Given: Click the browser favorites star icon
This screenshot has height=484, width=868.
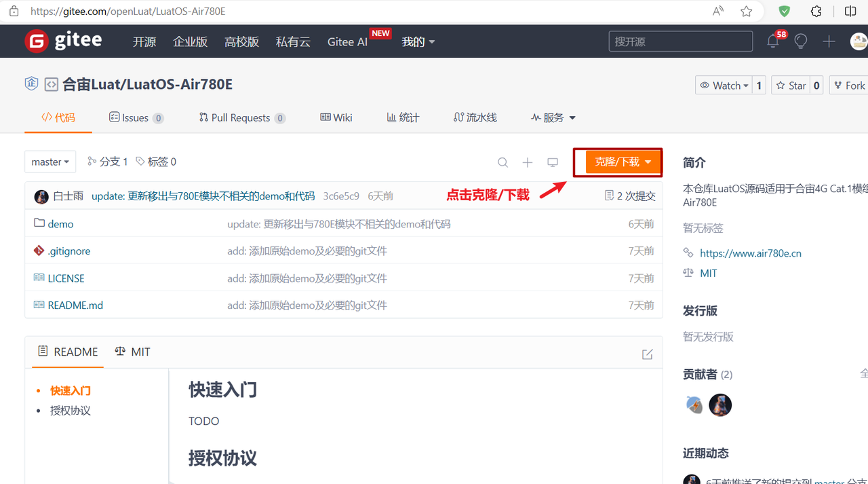Looking at the screenshot, I should [747, 11].
